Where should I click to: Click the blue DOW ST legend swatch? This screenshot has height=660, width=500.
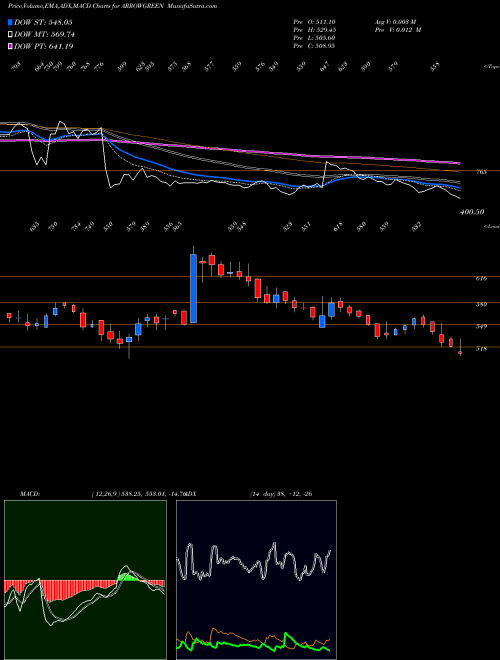tap(10, 22)
